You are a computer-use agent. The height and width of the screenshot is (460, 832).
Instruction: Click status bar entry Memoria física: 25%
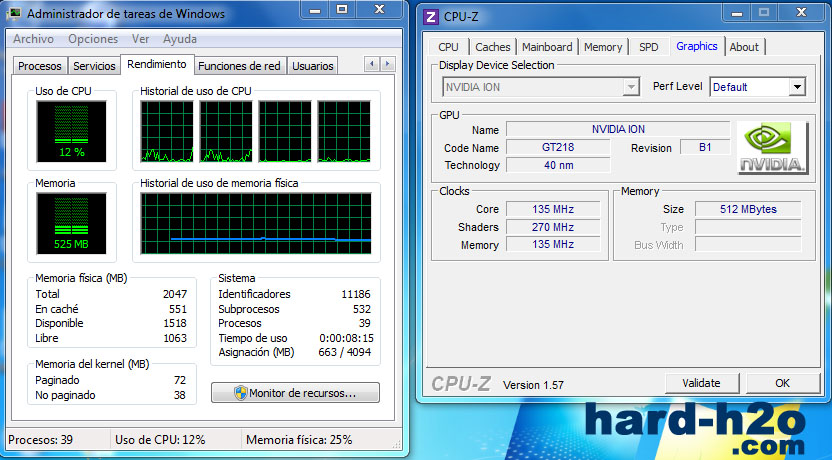tap(299, 440)
